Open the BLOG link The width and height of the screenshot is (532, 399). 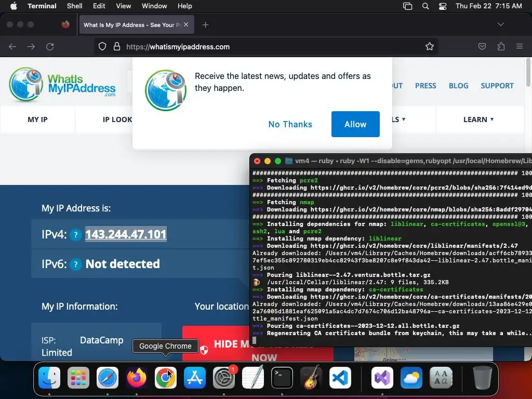(458, 86)
